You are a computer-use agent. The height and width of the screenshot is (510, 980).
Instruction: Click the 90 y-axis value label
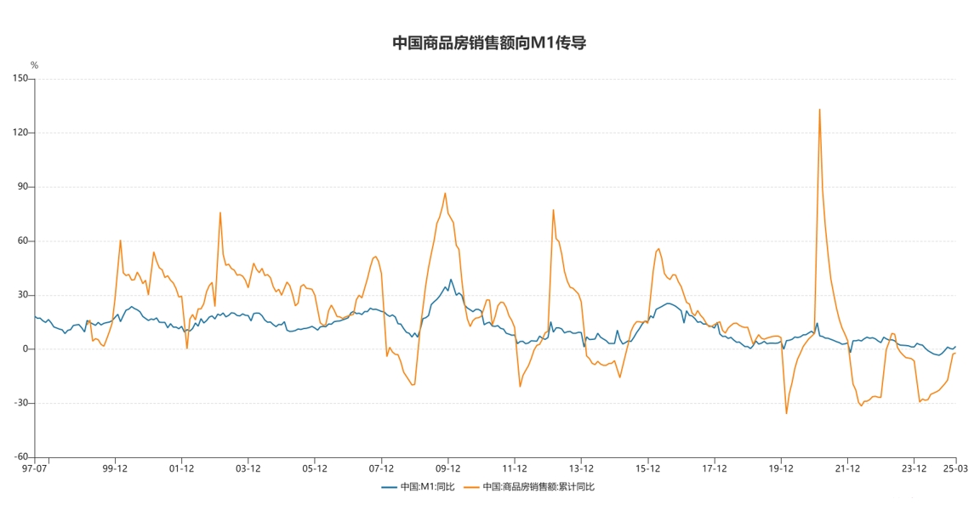tap(21, 187)
